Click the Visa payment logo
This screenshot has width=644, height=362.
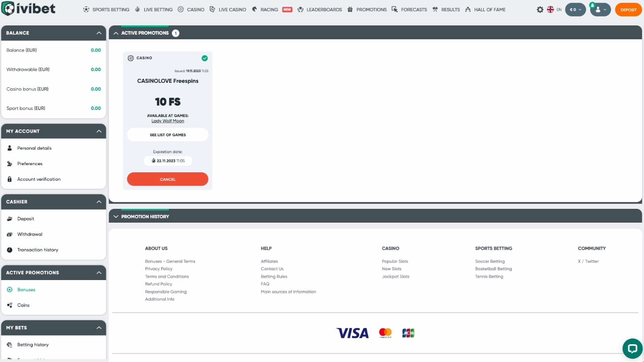[x=352, y=333]
